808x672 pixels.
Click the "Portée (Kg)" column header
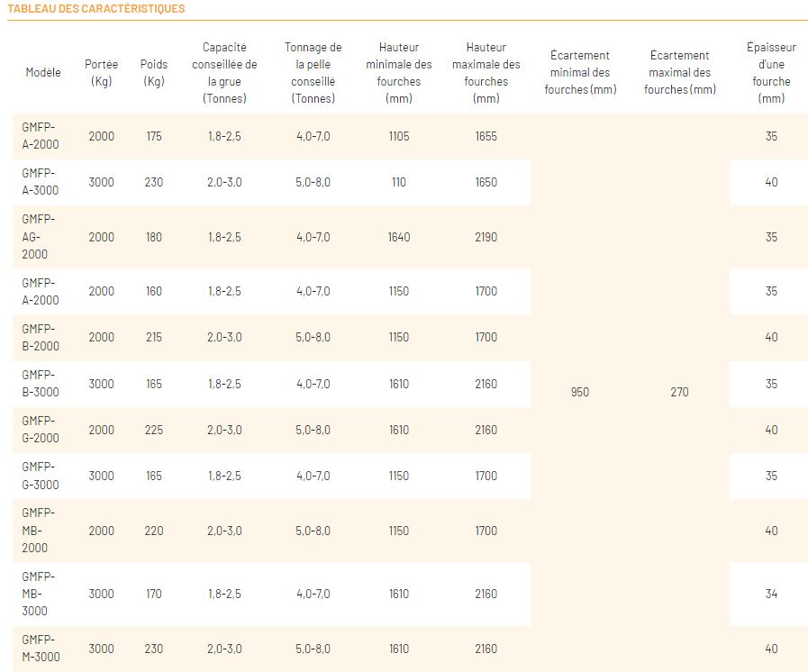point(102,72)
